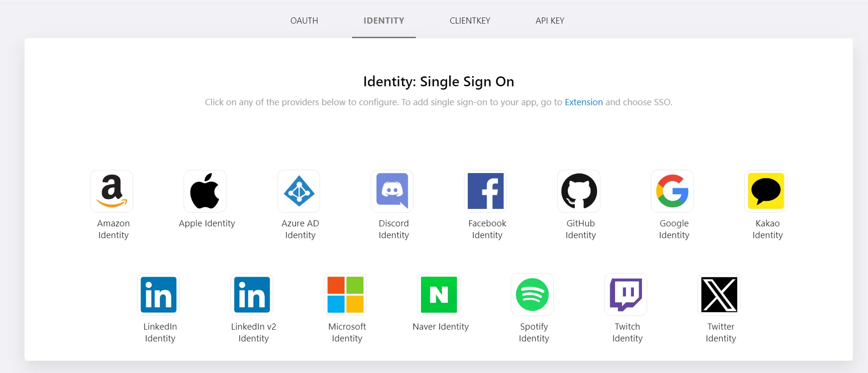
Task: Open the API KEY tab
Action: click(x=550, y=21)
